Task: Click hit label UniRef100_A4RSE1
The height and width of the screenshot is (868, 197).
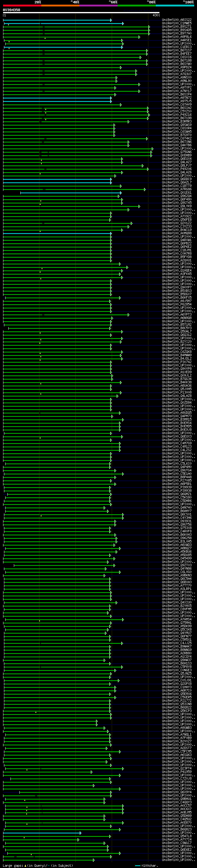Action: point(177,40)
